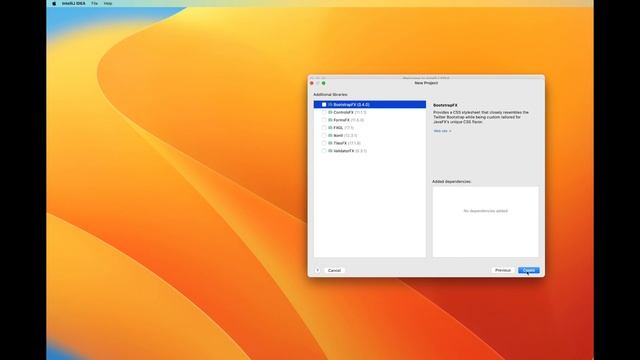
Task: Click the Cancel button
Action: click(x=334, y=270)
